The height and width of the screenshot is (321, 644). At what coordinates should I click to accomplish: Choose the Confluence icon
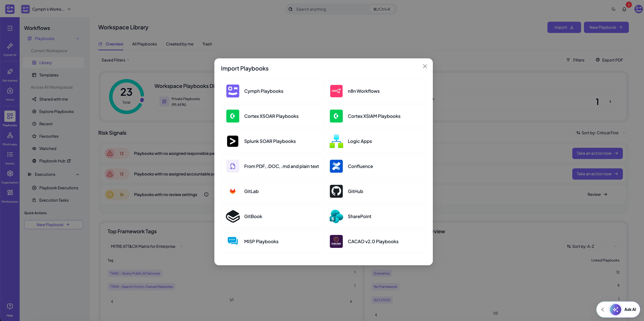336,166
